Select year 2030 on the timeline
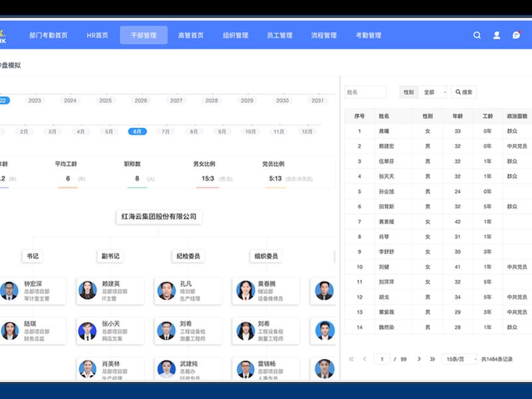 tap(282, 100)
